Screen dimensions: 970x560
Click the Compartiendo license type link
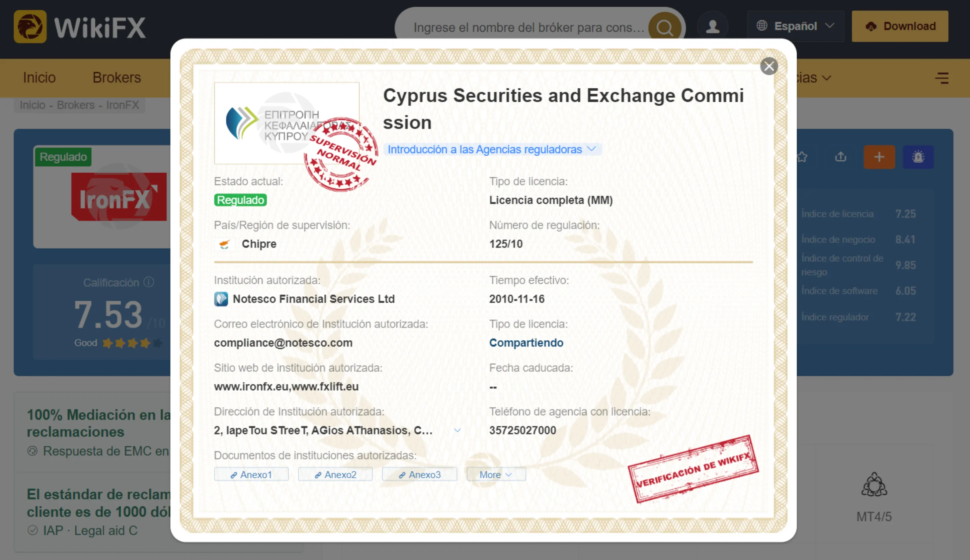(x=526, y=343)
